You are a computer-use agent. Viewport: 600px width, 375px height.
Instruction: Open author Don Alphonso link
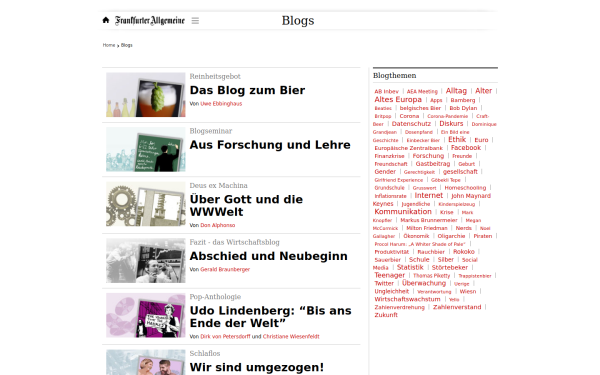pyautogui.click(x=218, y=225)
